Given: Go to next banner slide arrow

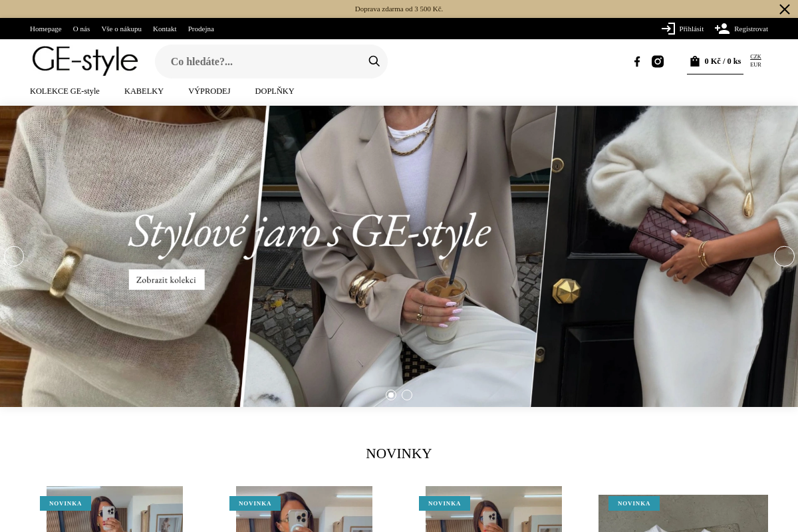Looking at the screenshot, I should click(784, 256).
